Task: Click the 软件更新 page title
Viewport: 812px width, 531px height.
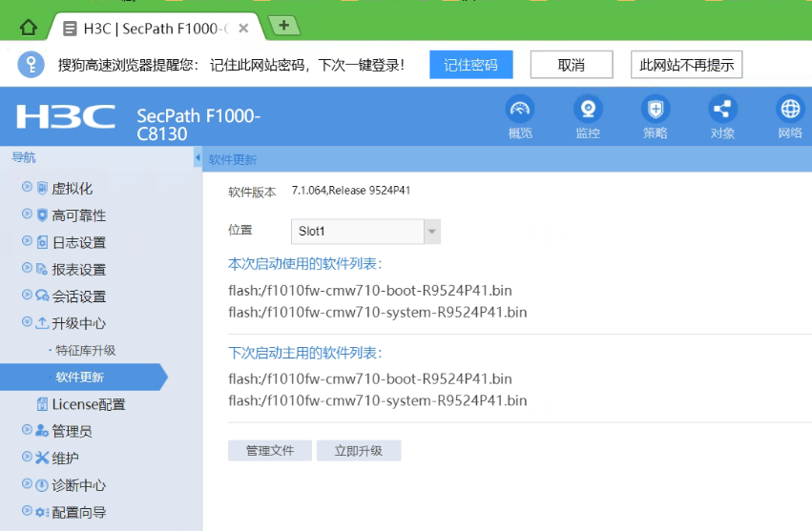Action: point(233,159)
